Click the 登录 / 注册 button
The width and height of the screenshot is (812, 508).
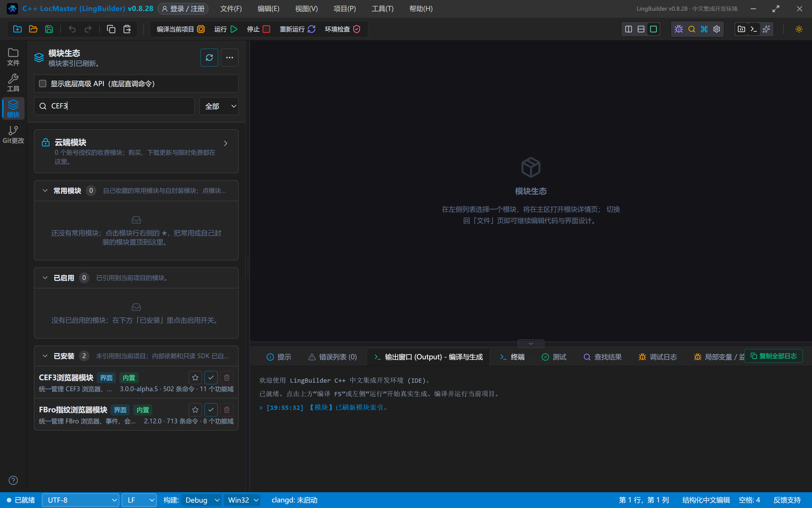coord(183,9)
